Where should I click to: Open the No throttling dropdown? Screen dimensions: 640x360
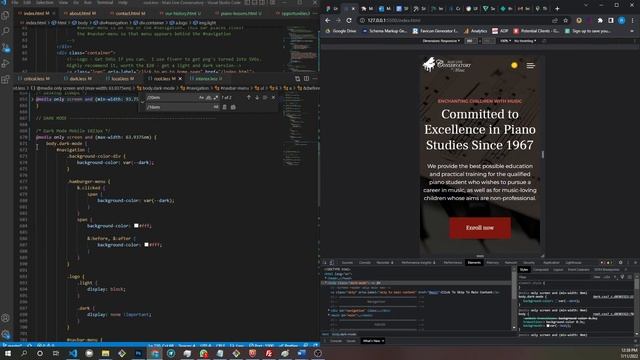click(525, 41)
